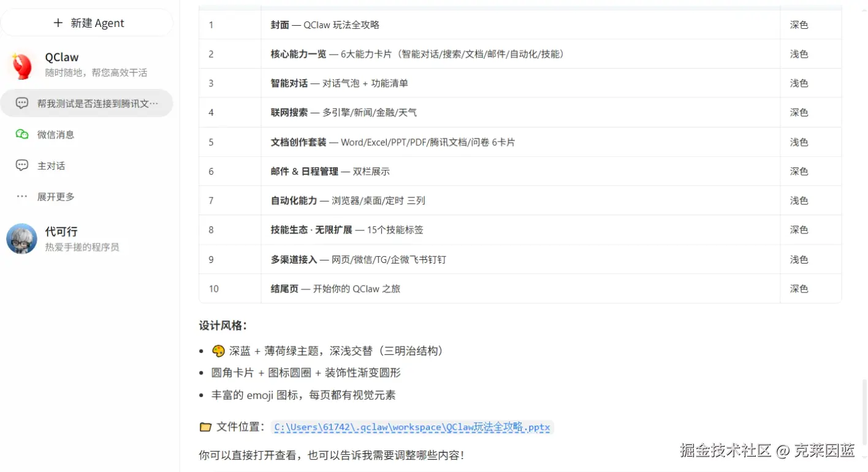
Task: Open the 帮我测试是否连接到腾讯文 conversation
Action: (x=87, y=103)
